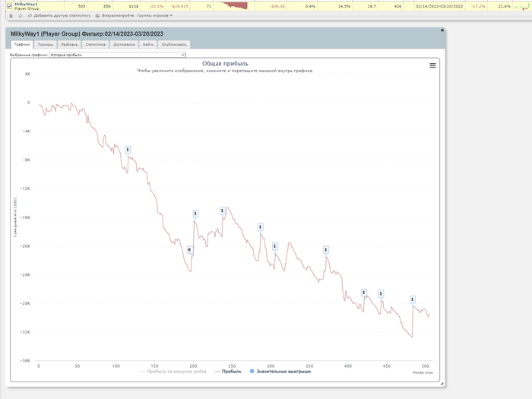Click the Визуализируйте image icon
The width and height of the screenshot is (532, 399).
point(97,16)
